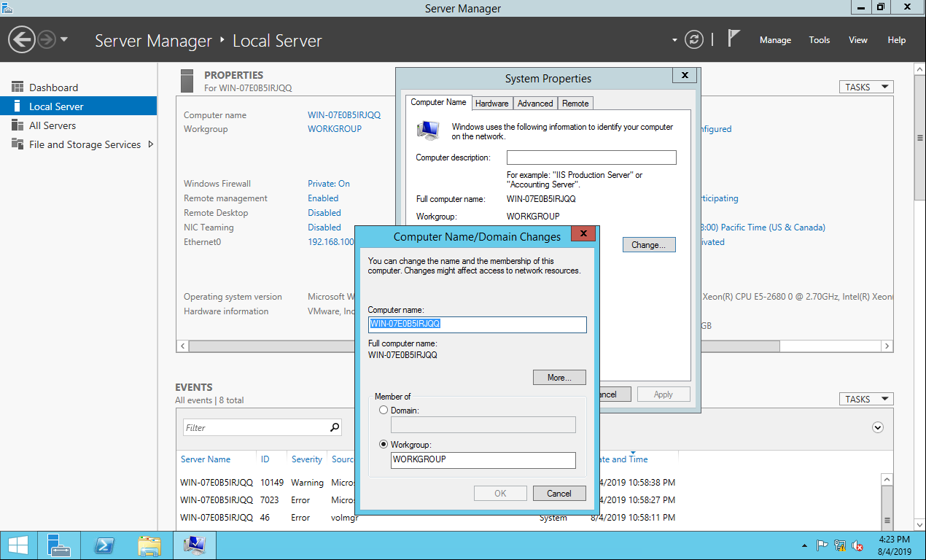Click the search magnifier in the Events filter
This screenshot has height=560, width=926.
335,427
